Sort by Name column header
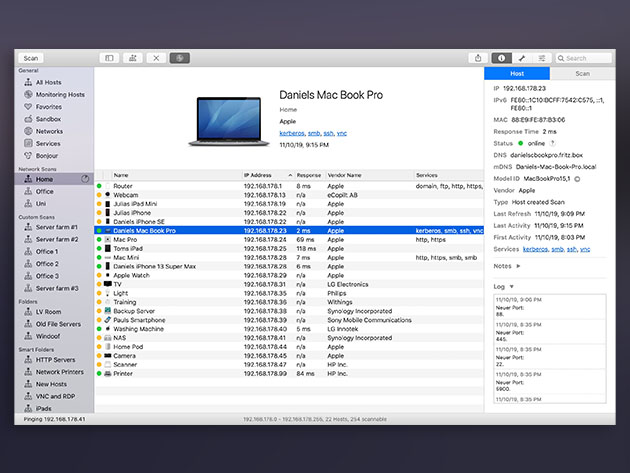This screenshot has width=630, height=473. pyautogui.click(x=176, y=175)
